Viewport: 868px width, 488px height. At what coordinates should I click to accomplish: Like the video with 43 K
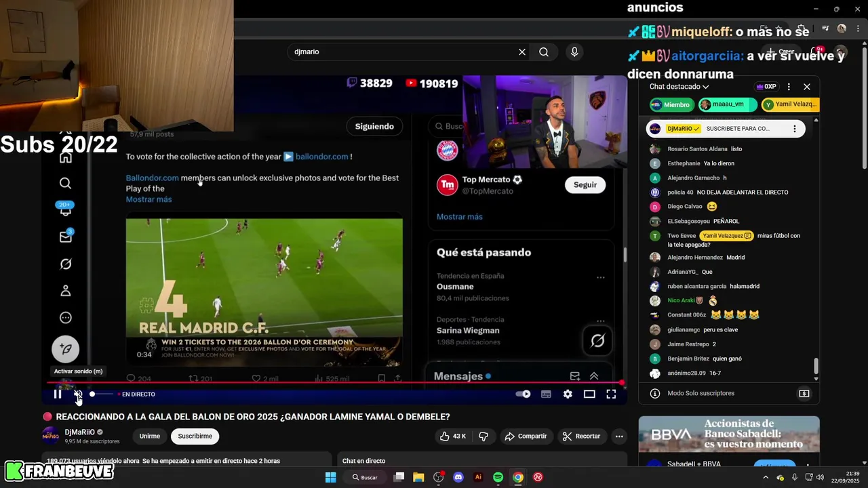pyautogui.click(x=452, y=436)
